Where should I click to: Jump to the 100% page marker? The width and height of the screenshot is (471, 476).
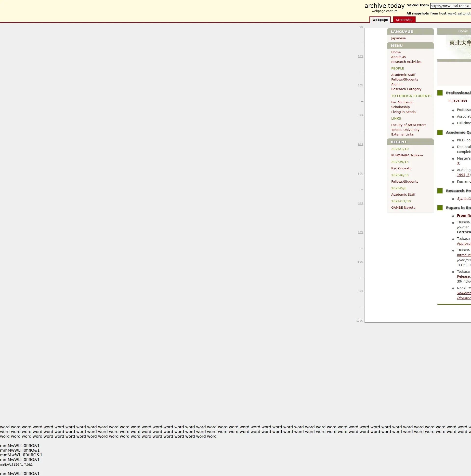pyautogui.click(x=360, y=321)
